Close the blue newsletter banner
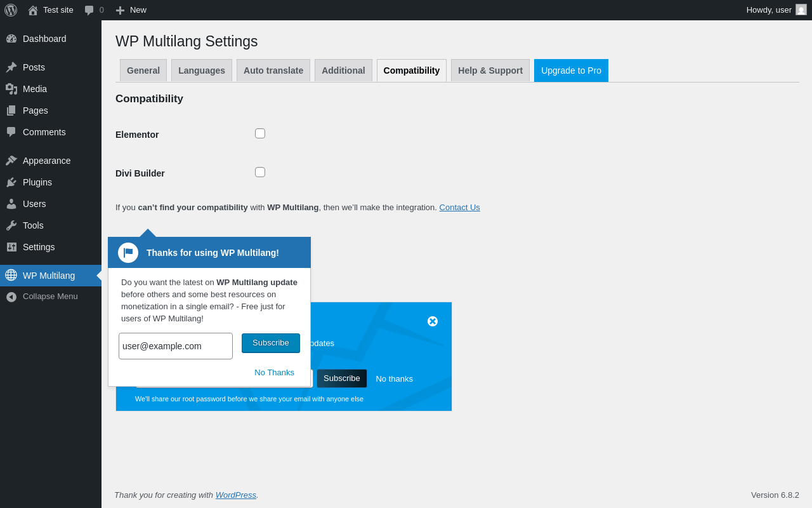This screenshot has width=812, height=508. click(x=433, y=321)
